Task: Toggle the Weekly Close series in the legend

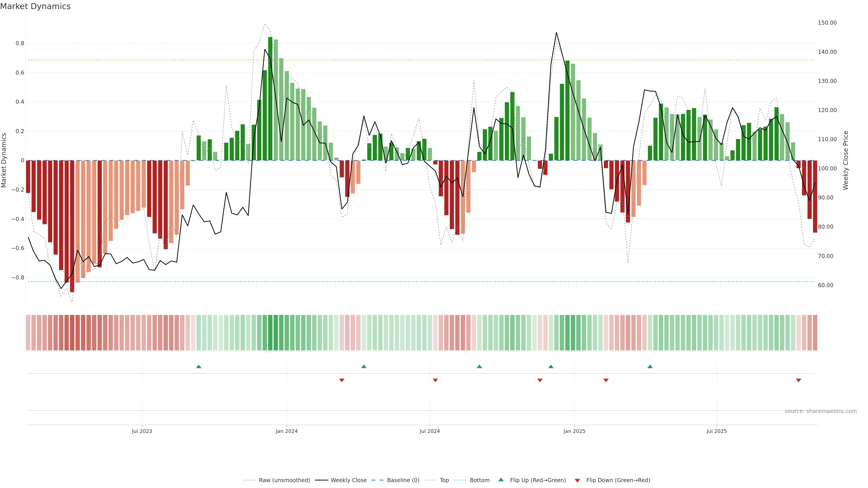Action: [348, 480]
